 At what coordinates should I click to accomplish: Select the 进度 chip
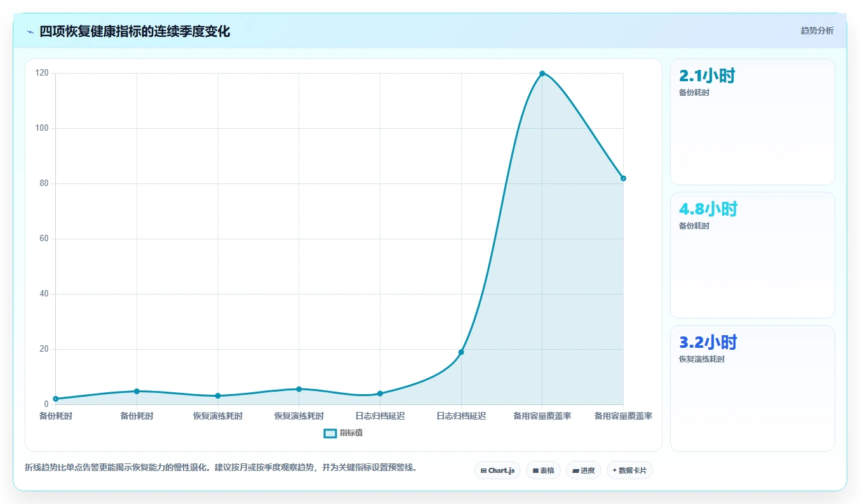click(x=583, y=470)
